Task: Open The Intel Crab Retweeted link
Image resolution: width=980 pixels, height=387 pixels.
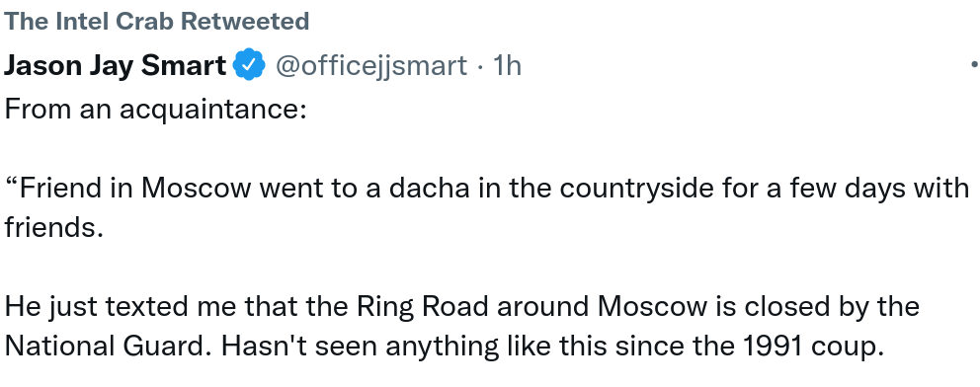Action: 157,21
